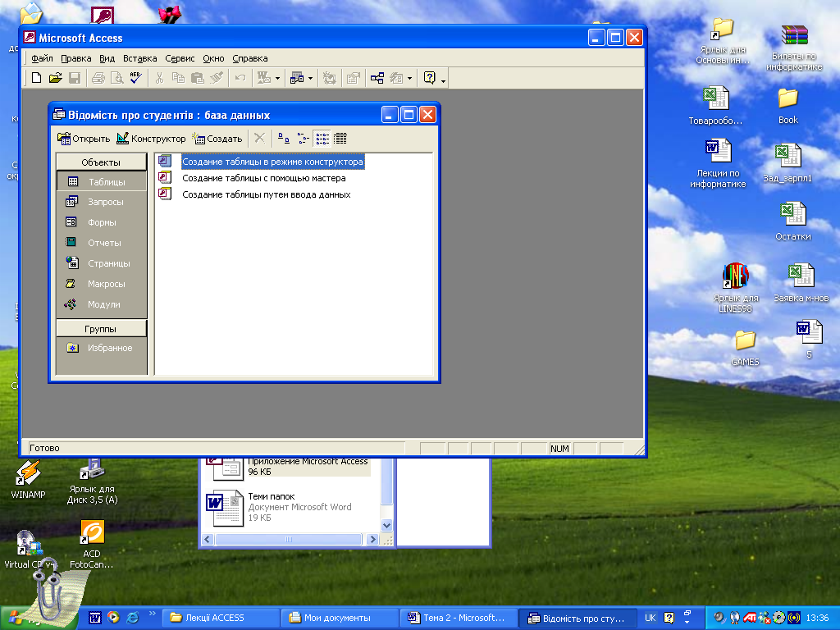Switch to List view
840x630 pixels.
point(322,138)
